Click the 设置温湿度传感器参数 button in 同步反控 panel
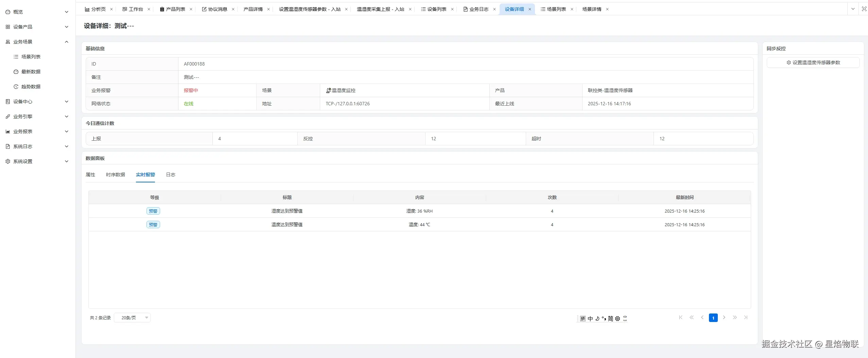 pyautogui.click(x=813, y=62)
